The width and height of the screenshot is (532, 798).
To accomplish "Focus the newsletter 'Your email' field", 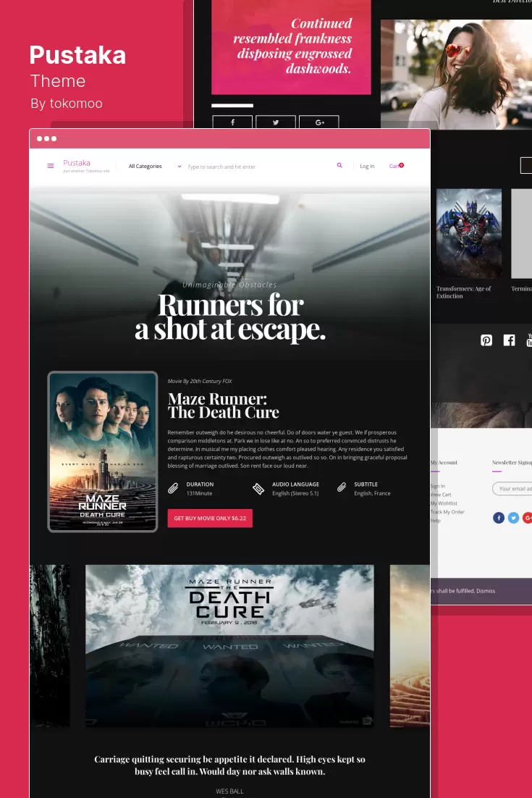I will 512,489.
